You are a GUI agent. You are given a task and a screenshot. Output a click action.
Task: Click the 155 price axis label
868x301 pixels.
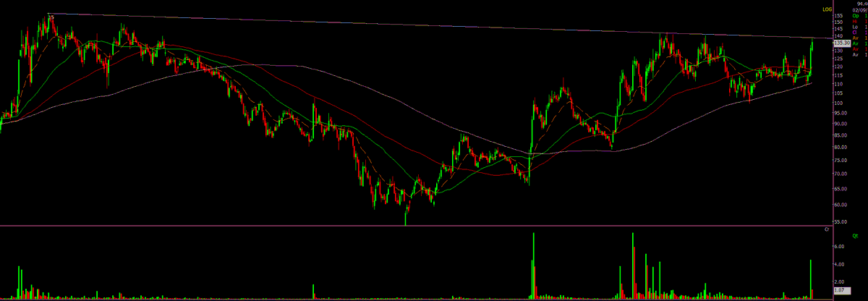point(838,15)
